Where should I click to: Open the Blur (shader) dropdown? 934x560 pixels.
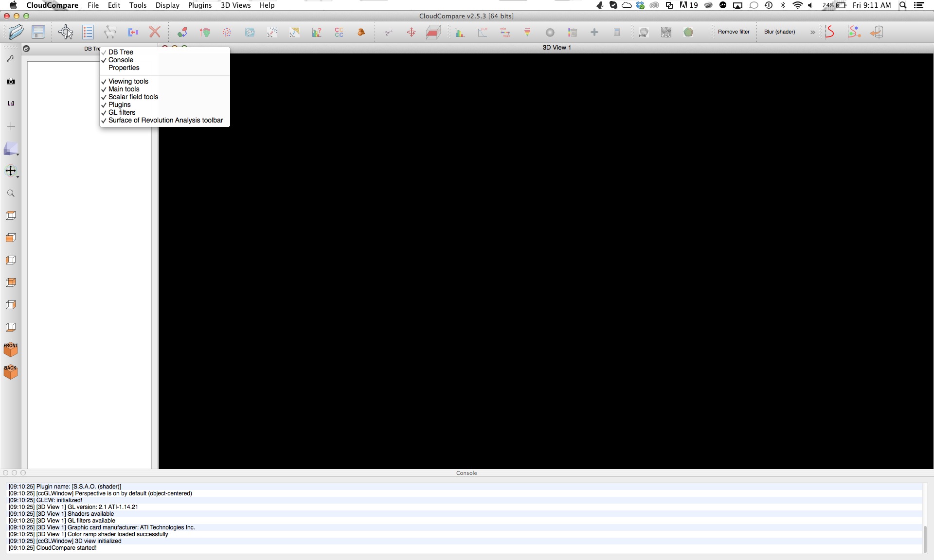(x=779, y=32)
